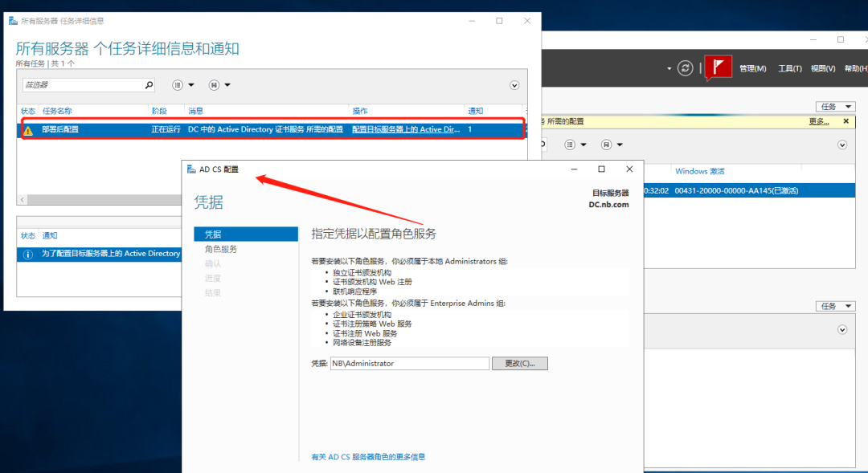Expand the filter criteria chevron in task details

514,85
